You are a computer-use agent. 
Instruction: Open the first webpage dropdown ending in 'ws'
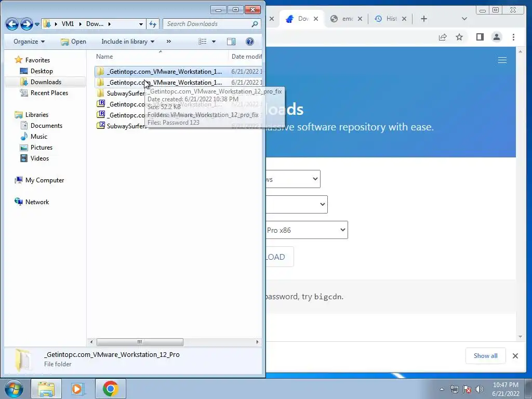click(x=293, y=179)
